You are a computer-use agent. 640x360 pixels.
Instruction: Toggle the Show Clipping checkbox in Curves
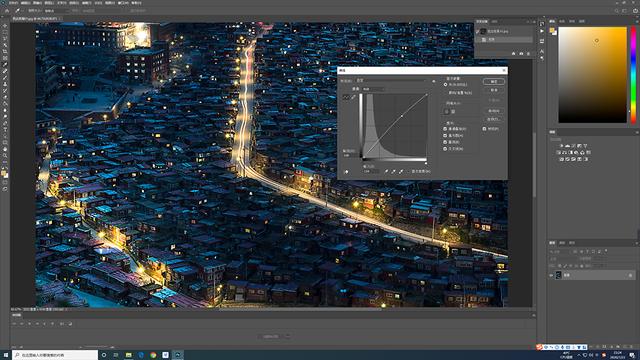coord(420,171)
